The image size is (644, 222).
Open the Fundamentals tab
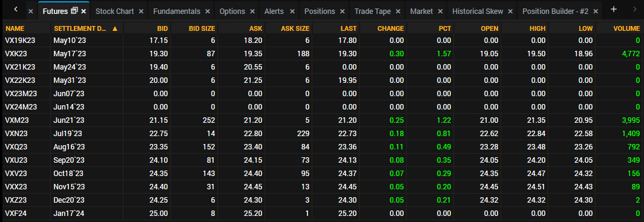click(x=177, y=11)
